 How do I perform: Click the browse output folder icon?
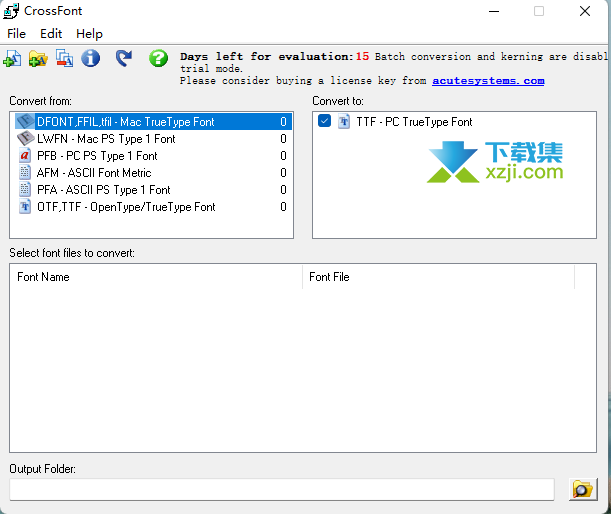pyautogui.click(x=583, y=489)
